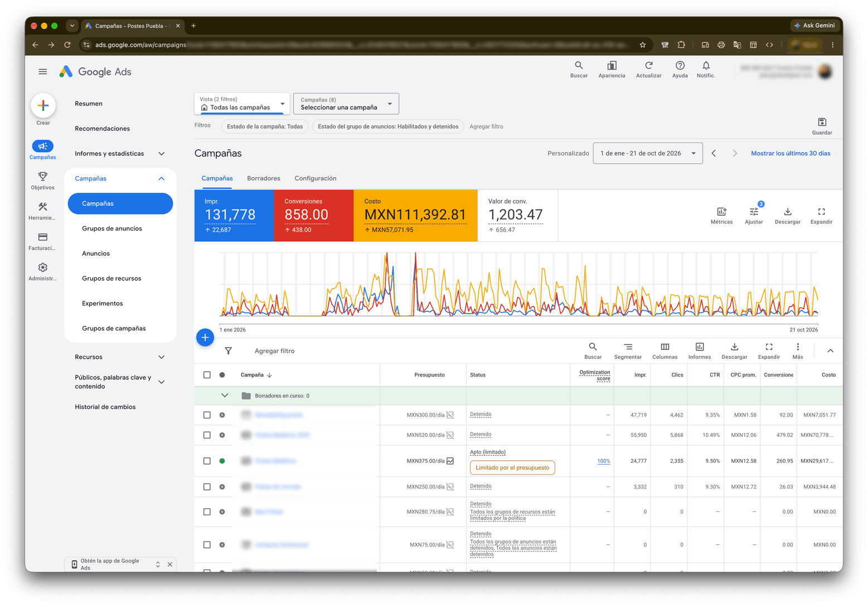Select the orange Costo metric card
868x605 pixels.
(415, 216)
